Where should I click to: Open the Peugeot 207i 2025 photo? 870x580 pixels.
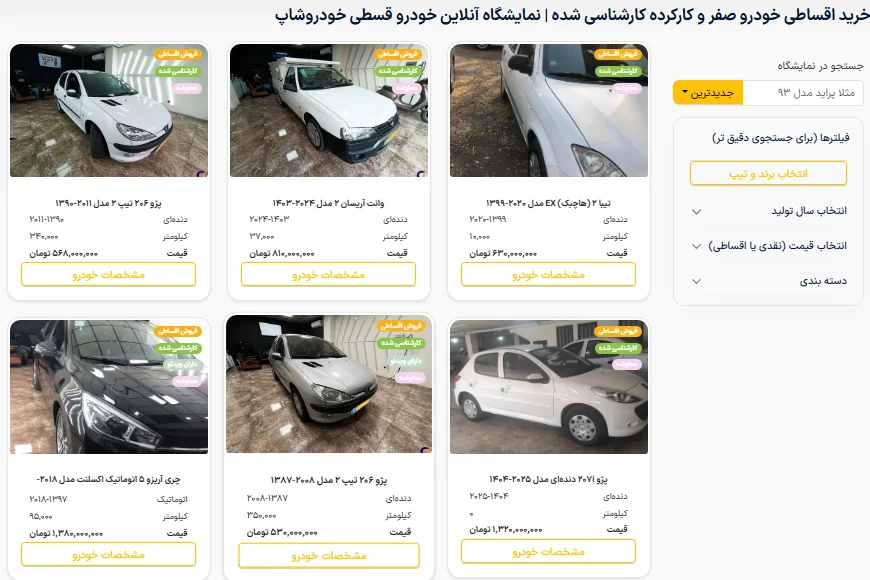[x=549, y=387]
